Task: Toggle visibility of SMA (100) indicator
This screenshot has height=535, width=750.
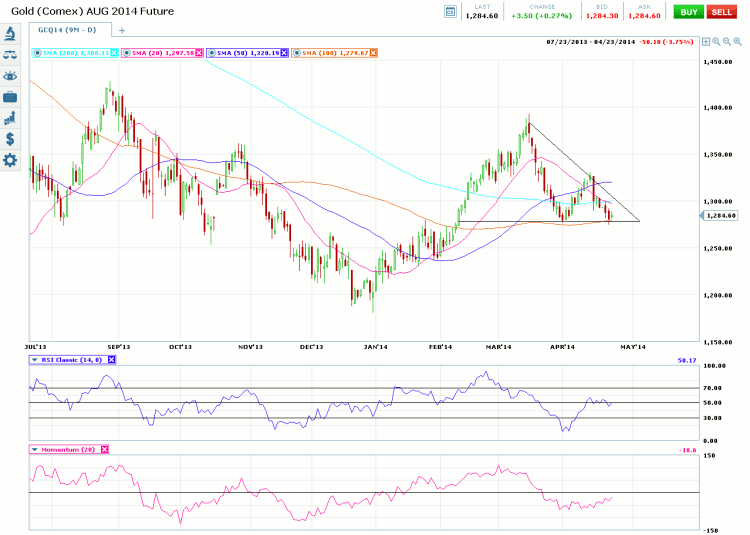Action: click(297, 53)
